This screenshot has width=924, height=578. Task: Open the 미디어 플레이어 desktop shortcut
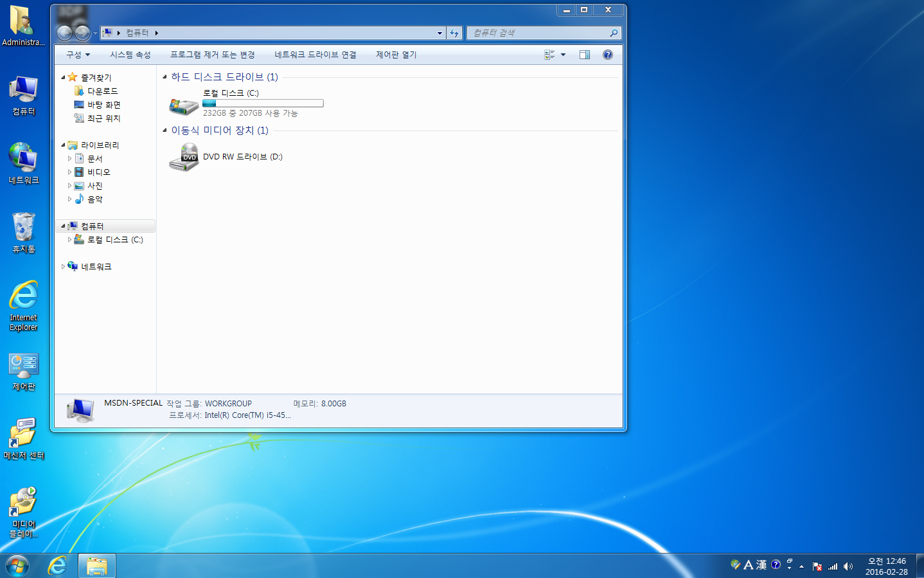23,512
